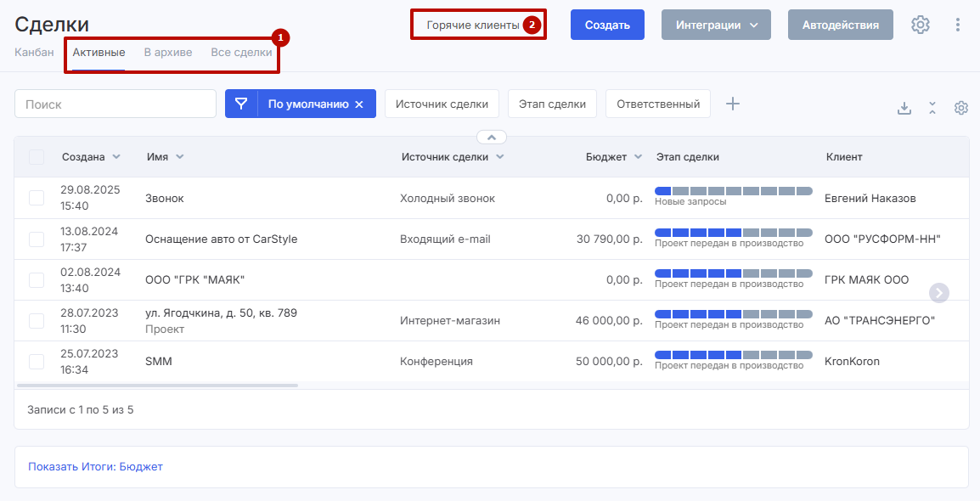
Task: Open the Создана column sort dropdown
Action: (x=116, y=157)
